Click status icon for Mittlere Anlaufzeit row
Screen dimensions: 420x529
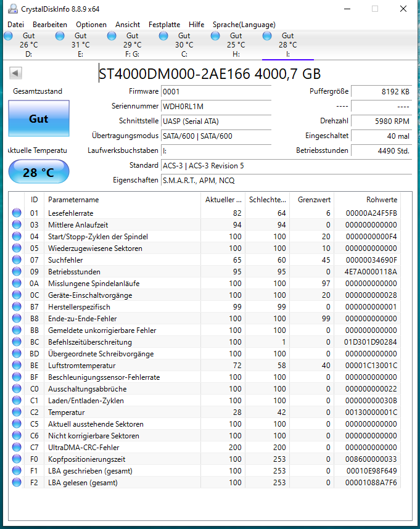coord(17,224)
